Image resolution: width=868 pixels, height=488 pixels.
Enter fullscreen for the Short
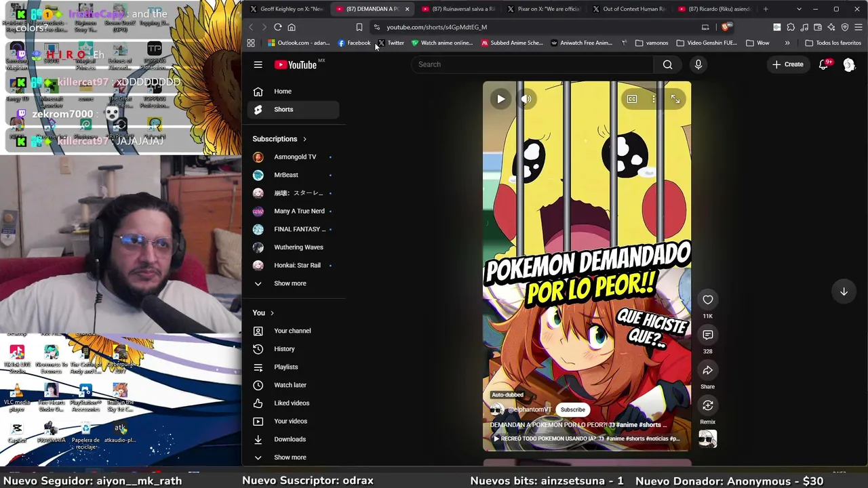click(x=675, y=99)
